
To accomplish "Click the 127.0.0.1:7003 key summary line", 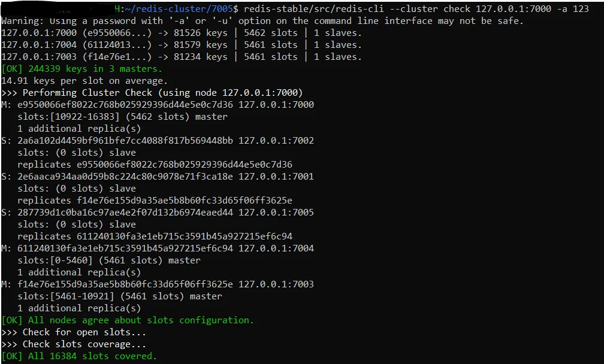I will point(182,56).
